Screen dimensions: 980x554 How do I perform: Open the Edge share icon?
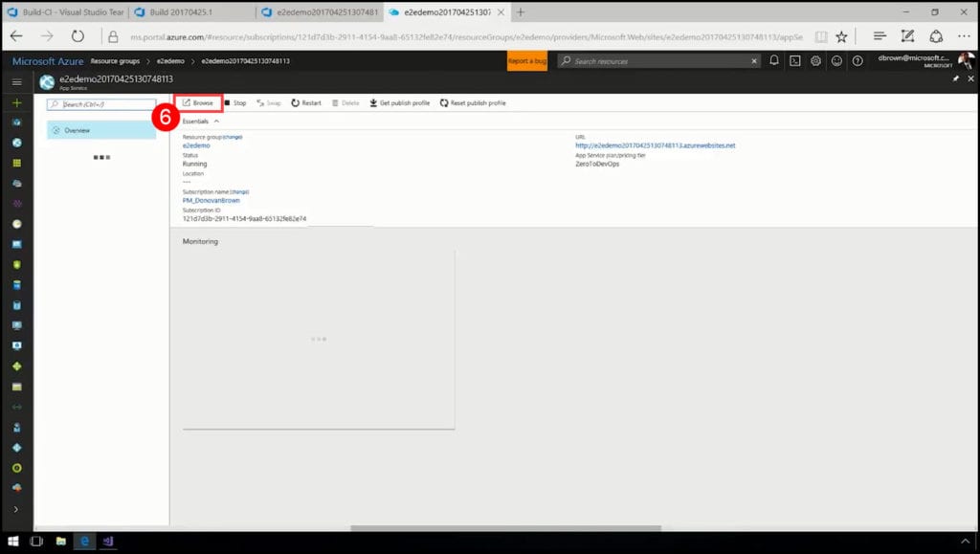[x=936, y=36]
